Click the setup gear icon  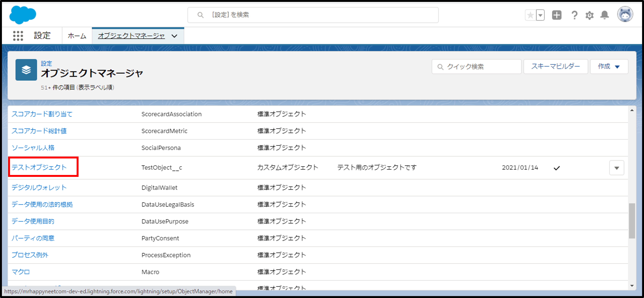coord(589,15)
